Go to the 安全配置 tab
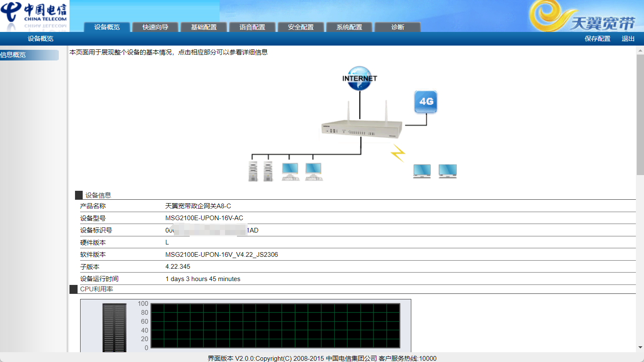The image size is (644, 362). 300,27
